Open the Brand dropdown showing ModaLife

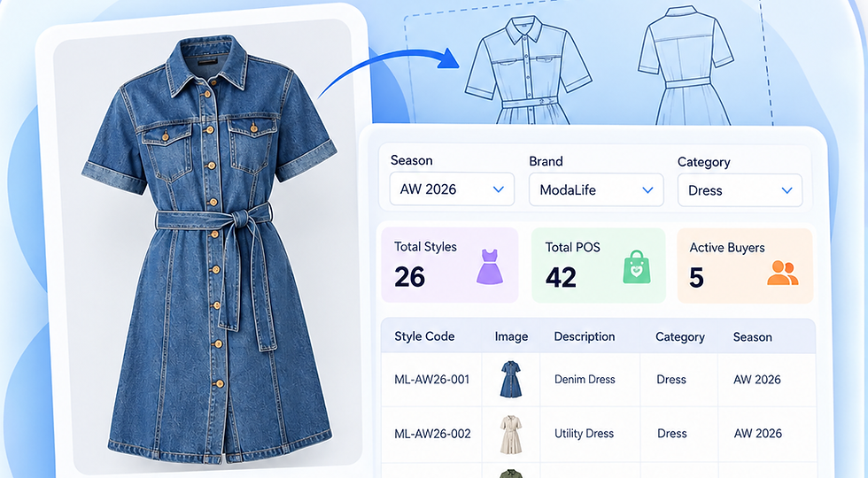click(x=596, y=189)
